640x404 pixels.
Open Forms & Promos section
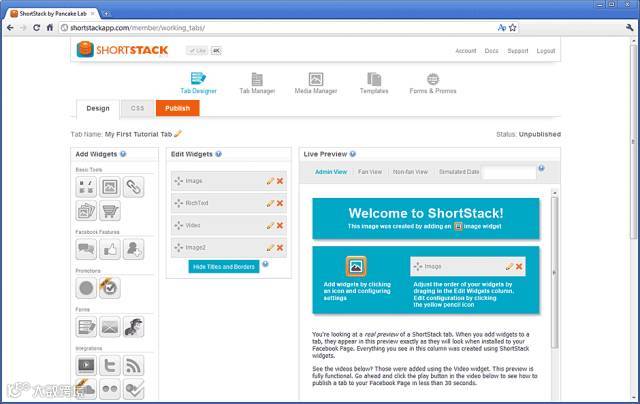click(x=433, y=83)
